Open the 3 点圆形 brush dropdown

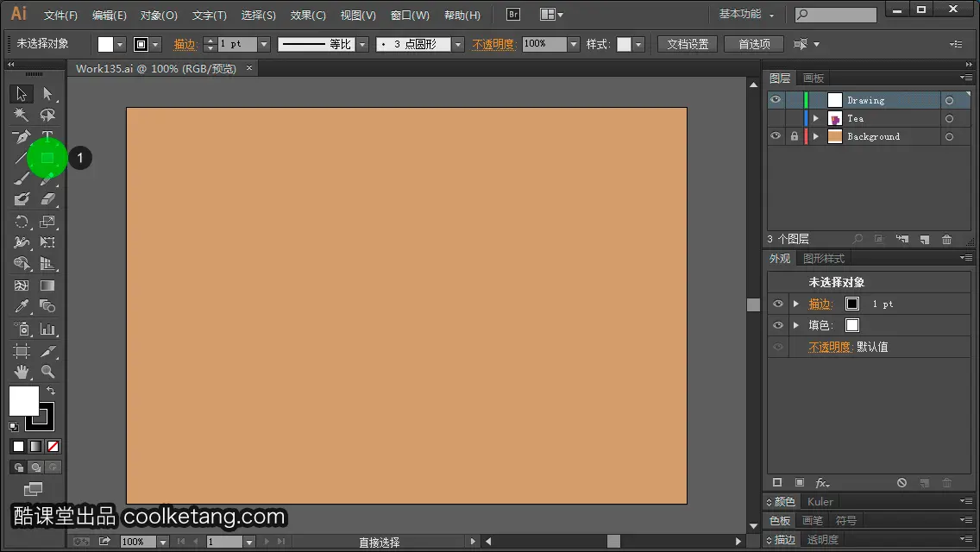coord(458,44)
